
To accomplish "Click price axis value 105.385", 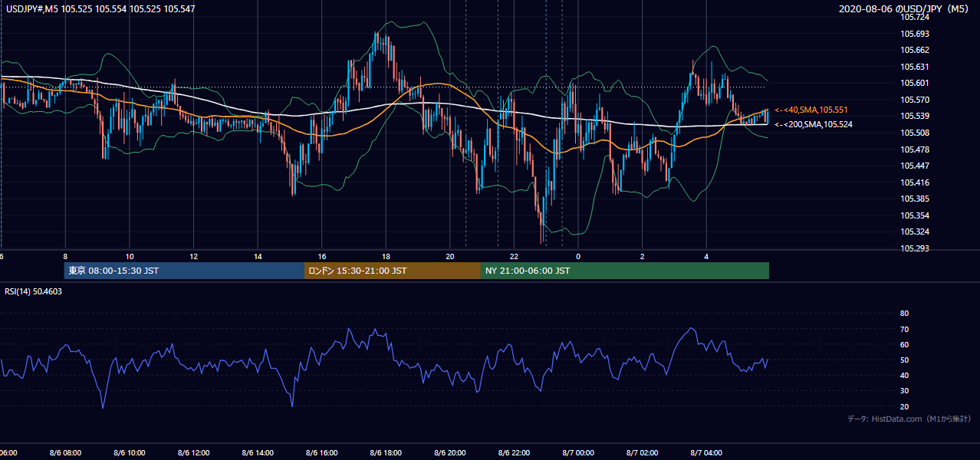I will pyautogui.click(x=915, y=199).
